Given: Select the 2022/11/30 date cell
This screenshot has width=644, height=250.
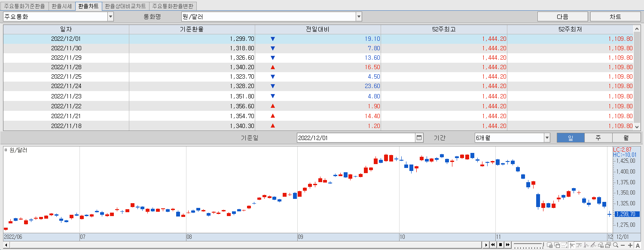Looking at the screenshot, I should click(x=66, y=48).
